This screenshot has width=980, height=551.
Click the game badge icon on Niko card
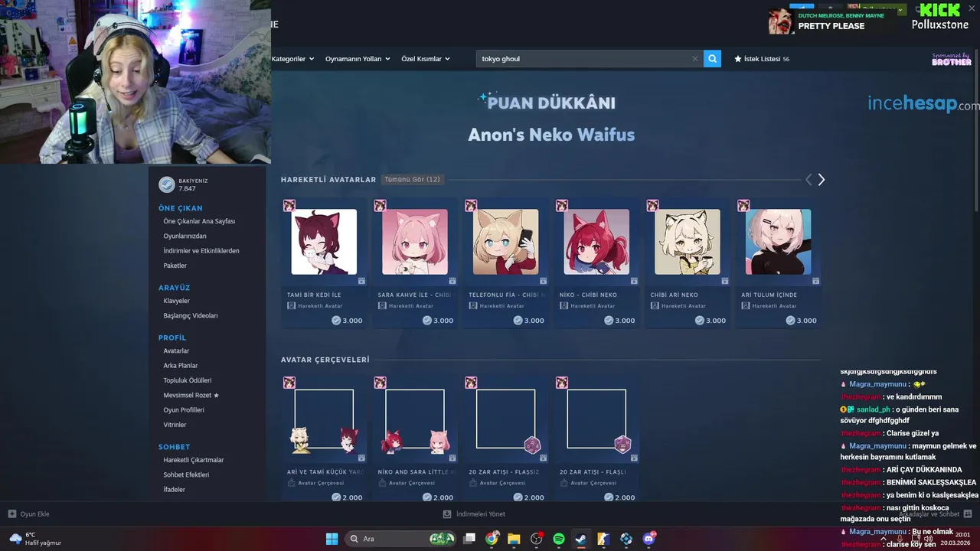coord(561,206)
